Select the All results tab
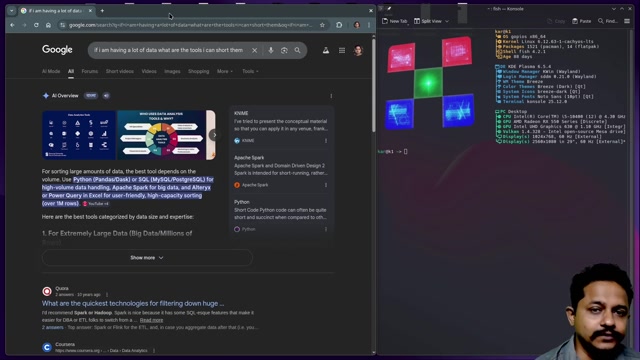640x360 pixels. [x=71, y=71]
